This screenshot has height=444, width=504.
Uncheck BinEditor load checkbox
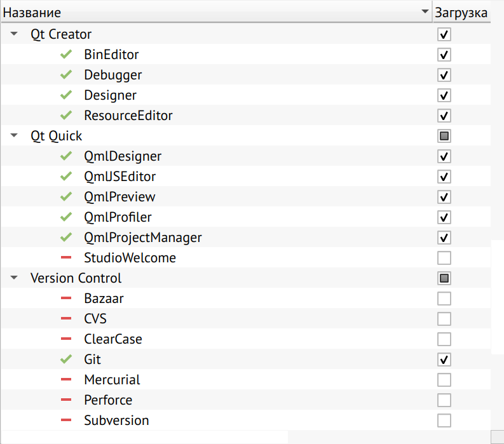(x=444, y=55)
